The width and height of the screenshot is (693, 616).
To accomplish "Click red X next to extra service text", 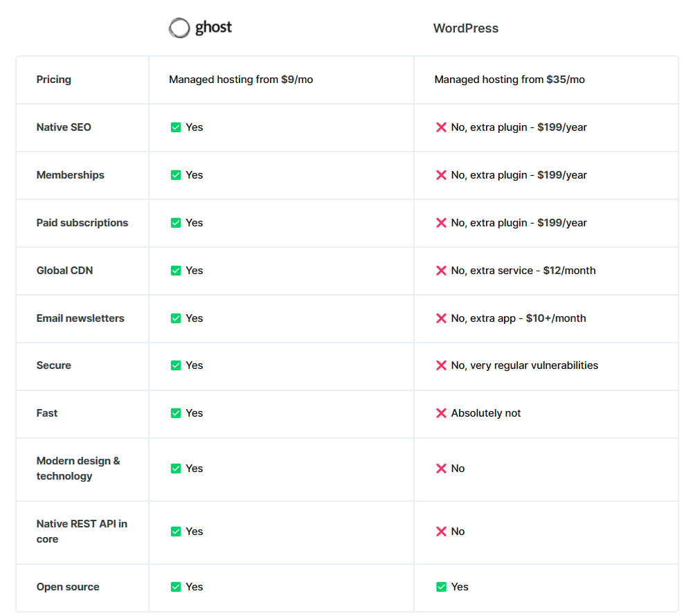I will (x=441, y=271).
